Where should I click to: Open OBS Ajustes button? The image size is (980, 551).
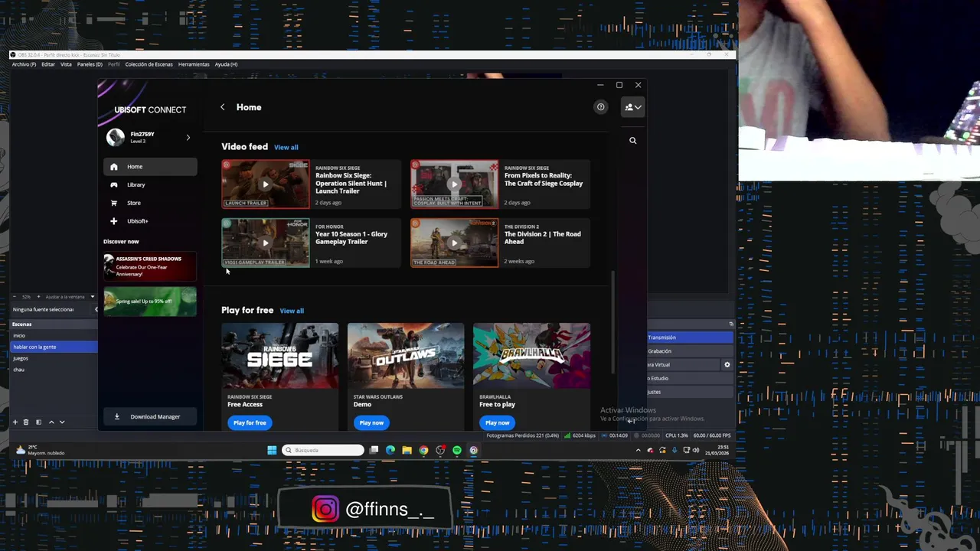[690, 392]
